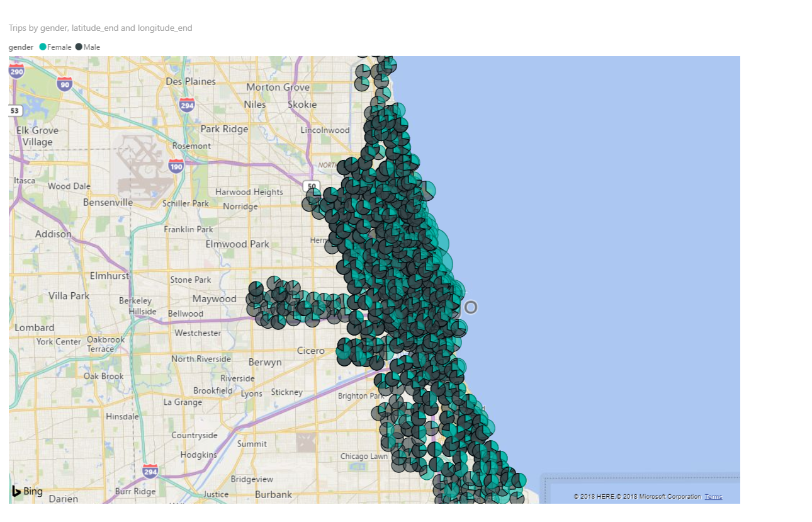
Task: Open the Terms link on the map
Action: click(713, 497)
